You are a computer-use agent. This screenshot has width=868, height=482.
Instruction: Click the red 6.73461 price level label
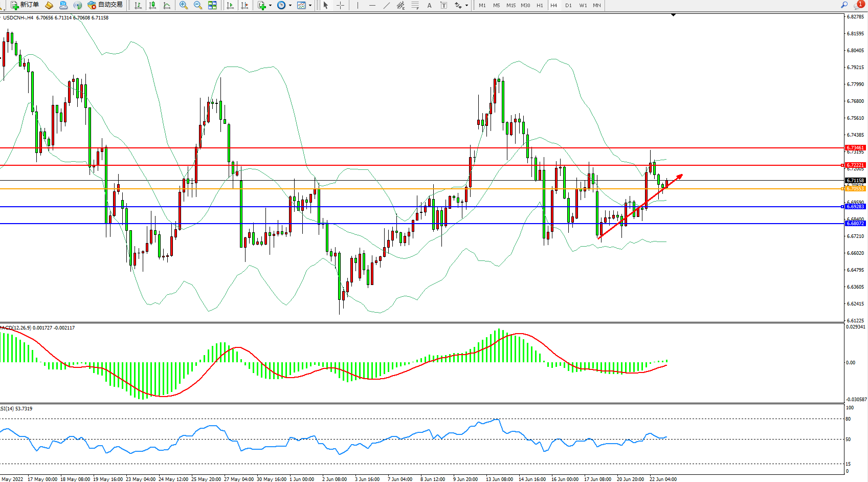coord(855,148)
